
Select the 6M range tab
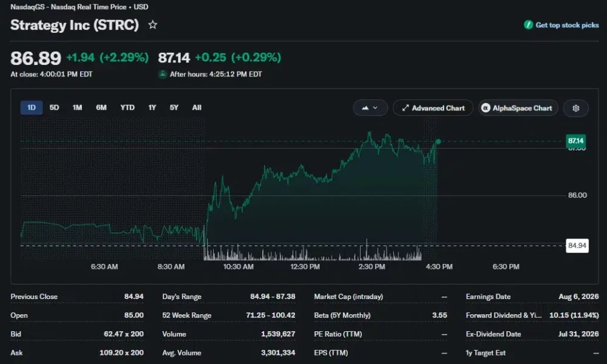click(x=101, y=107)
